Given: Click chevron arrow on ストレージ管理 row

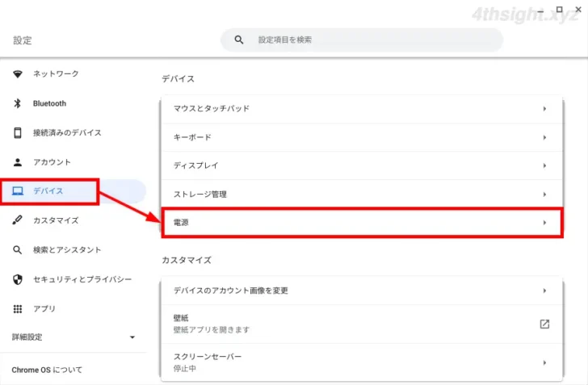Looking at the screenshot, I should (x=544, y=195).
